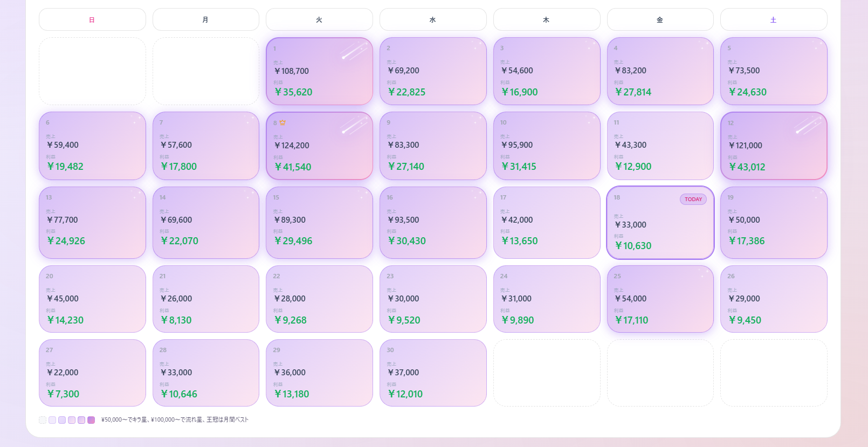
Task: Select the 金 Friday column header
Action: tap(660, 19)
